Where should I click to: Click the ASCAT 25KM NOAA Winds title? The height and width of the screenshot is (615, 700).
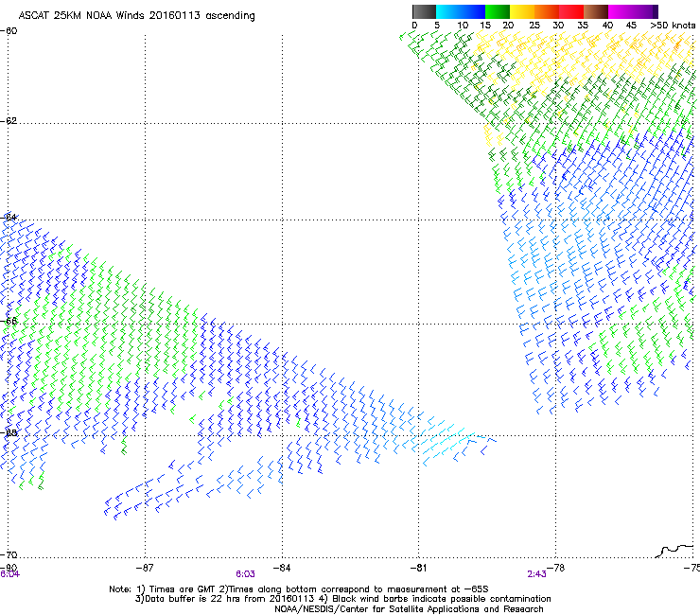(136, 16)
